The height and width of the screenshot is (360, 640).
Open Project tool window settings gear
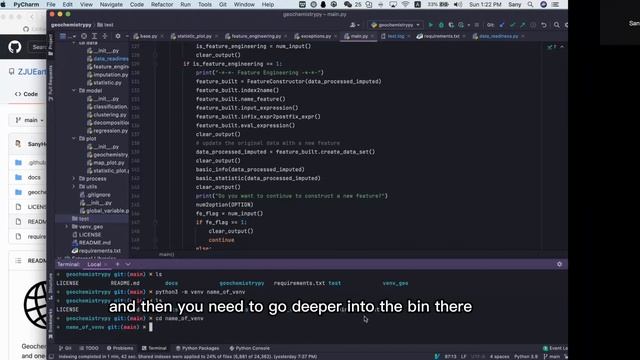tap(118, 36)
